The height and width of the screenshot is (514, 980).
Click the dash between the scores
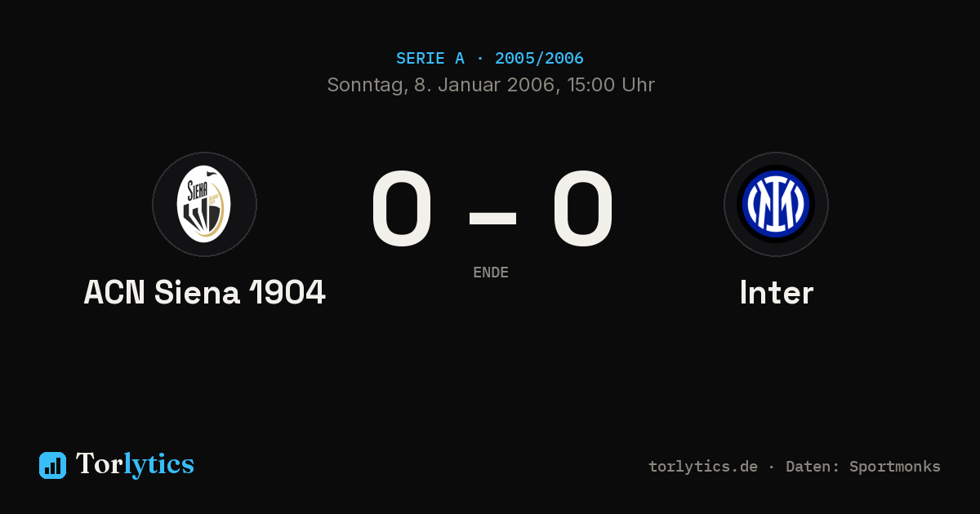[492, 218]
